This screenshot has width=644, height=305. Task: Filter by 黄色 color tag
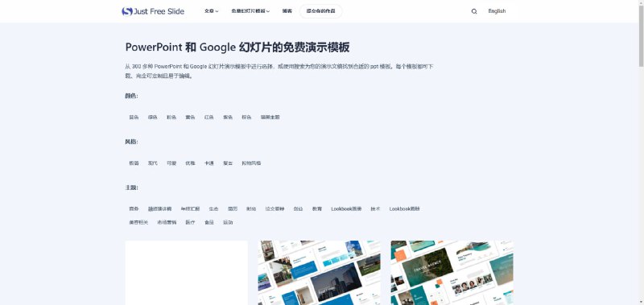[x=190, y=117]
